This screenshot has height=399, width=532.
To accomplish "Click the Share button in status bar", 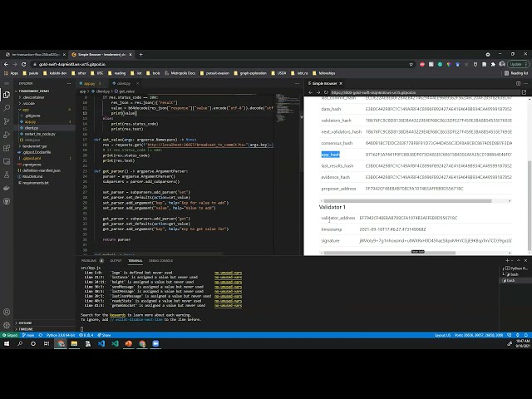I will (104, 335).
